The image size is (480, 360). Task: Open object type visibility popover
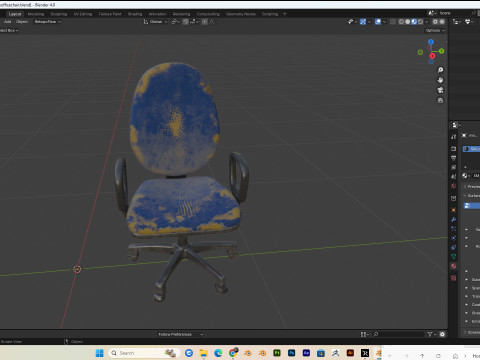(352, 22)
